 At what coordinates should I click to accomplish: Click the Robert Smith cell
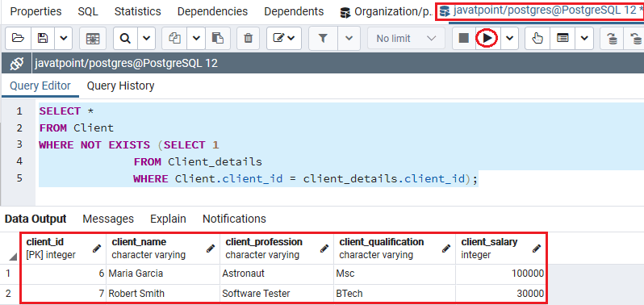[163, 294]
